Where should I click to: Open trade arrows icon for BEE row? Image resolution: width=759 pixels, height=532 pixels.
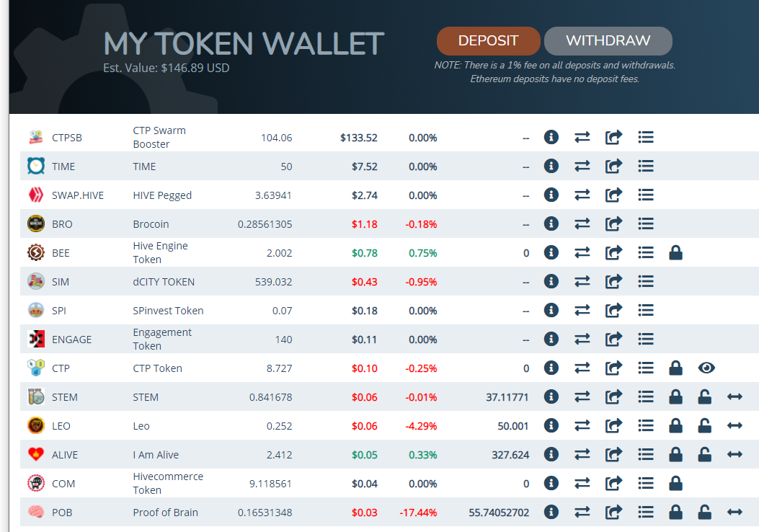pyautogui.click(x=582, y=253)
